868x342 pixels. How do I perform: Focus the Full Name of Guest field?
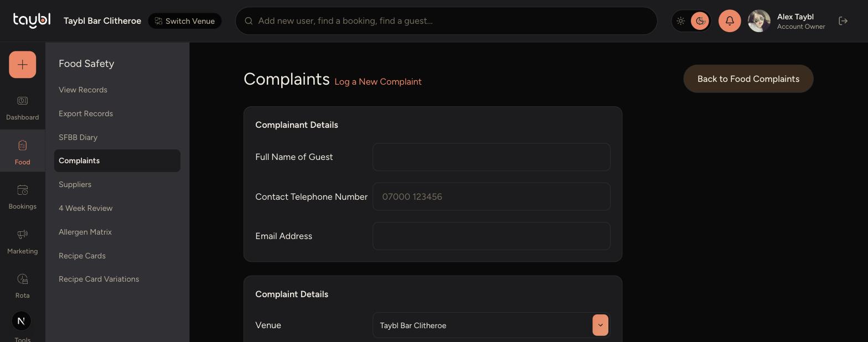492,157
